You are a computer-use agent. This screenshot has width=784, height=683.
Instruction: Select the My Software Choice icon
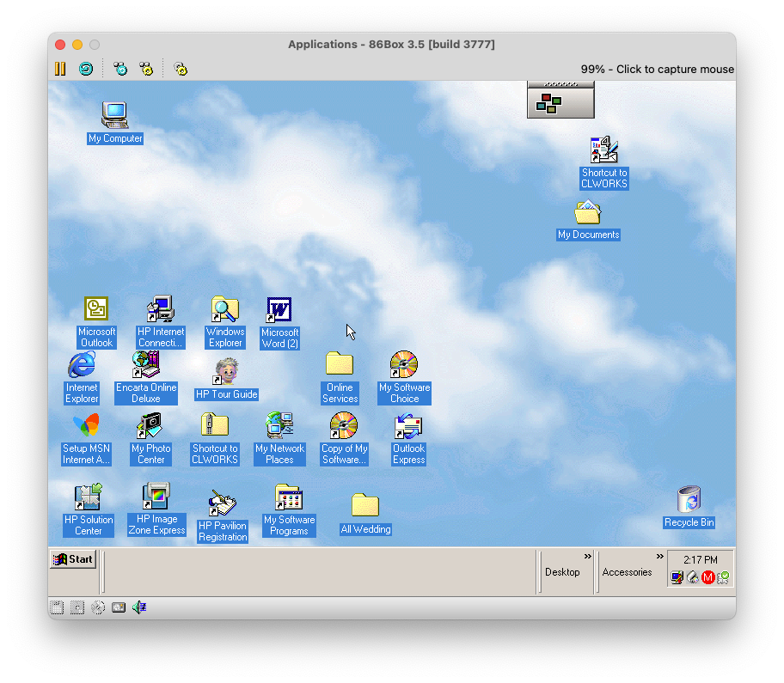pyautogui.click(x=404, y=378)
